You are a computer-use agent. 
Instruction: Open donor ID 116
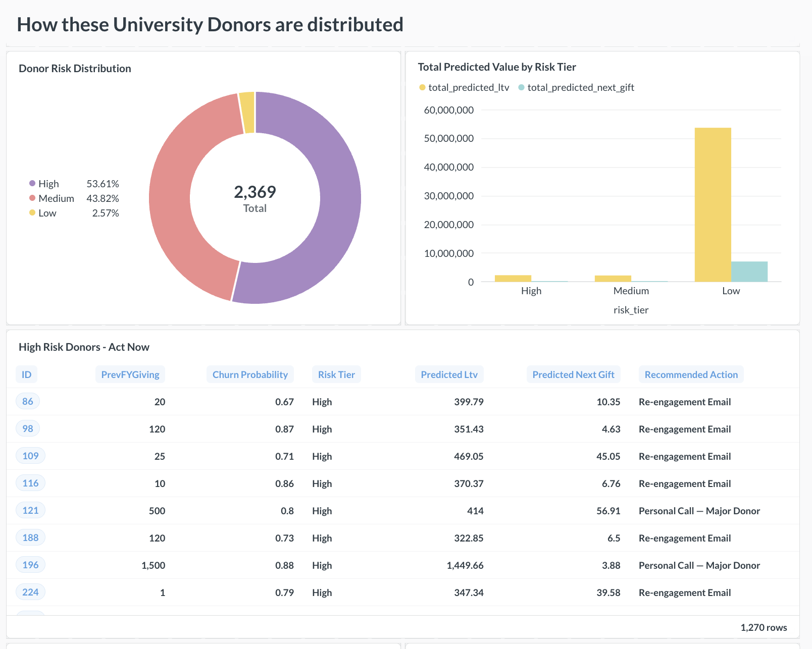click(31, 483)
